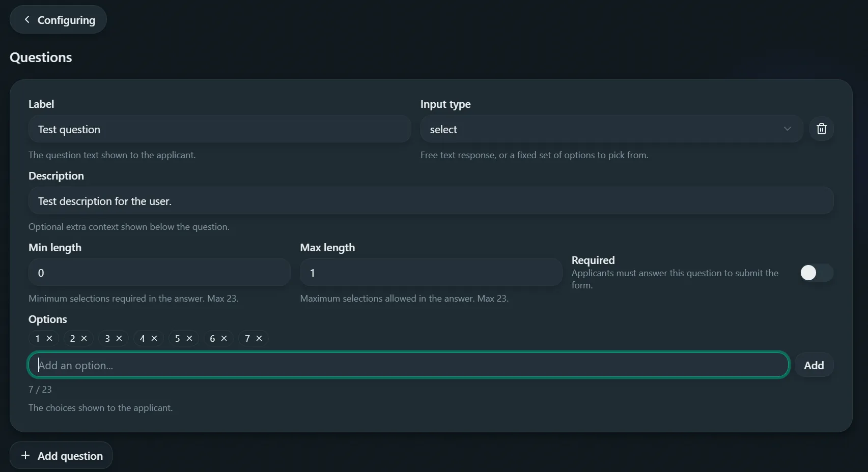Remove option 6 chip
This screenshot has width=868, height=472.
224,338
